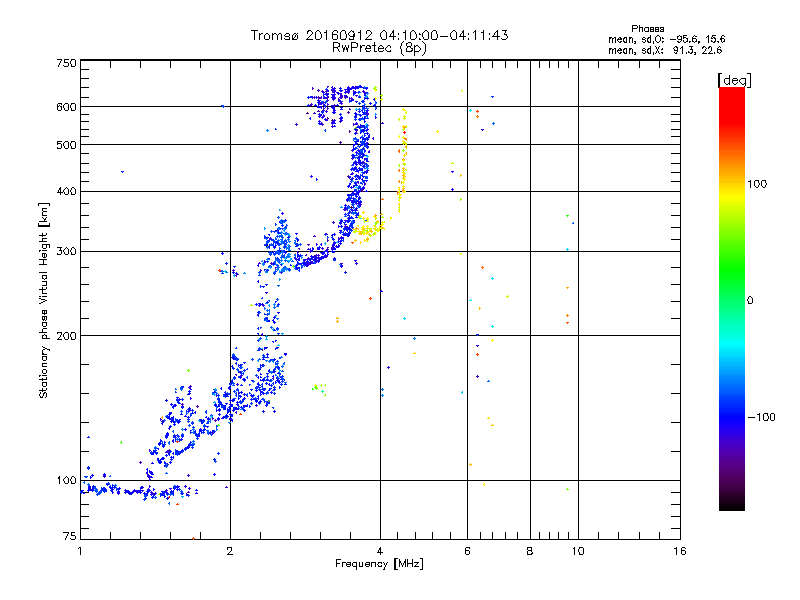Click the '8' frequency tick label
The width and height of the screenshot is (800, 600).
click(x=530, y=551)
